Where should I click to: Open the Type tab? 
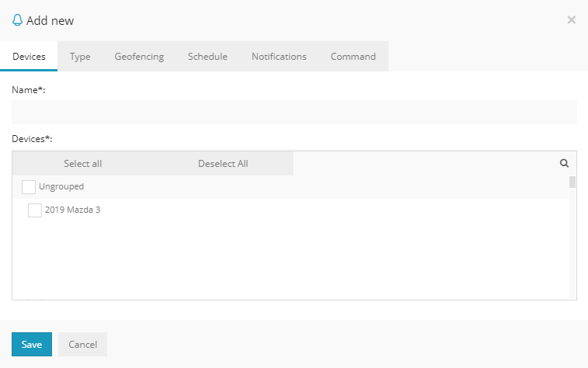pyautogui.click(x=80, y=57)
